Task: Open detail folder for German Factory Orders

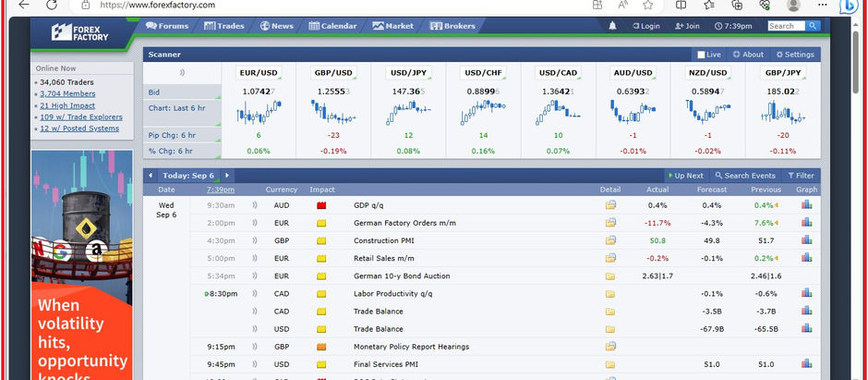Action: pos(610,223)
